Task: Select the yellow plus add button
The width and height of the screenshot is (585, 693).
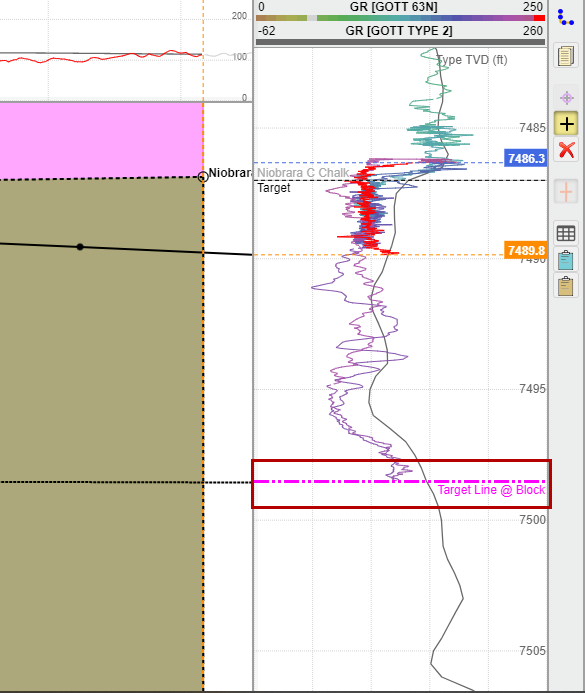Action: [566, 123]
